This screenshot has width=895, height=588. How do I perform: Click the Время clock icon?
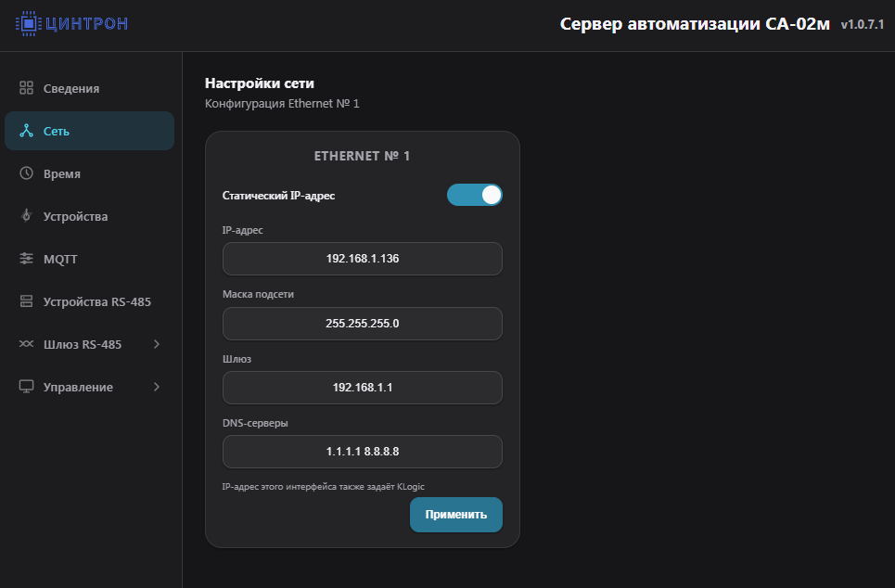tap(26, 173)
